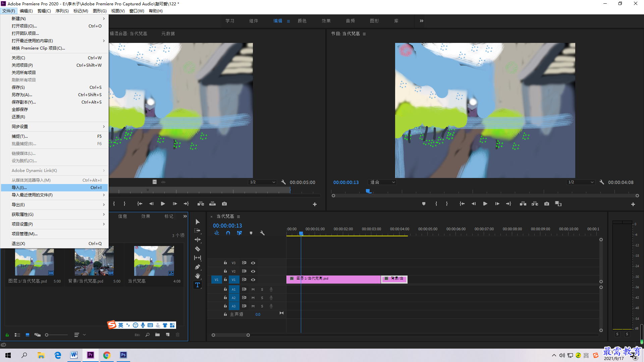Toggle sync lock on A3 track
The height and width of the screenshot is (362, 644).
click(244, 306)
